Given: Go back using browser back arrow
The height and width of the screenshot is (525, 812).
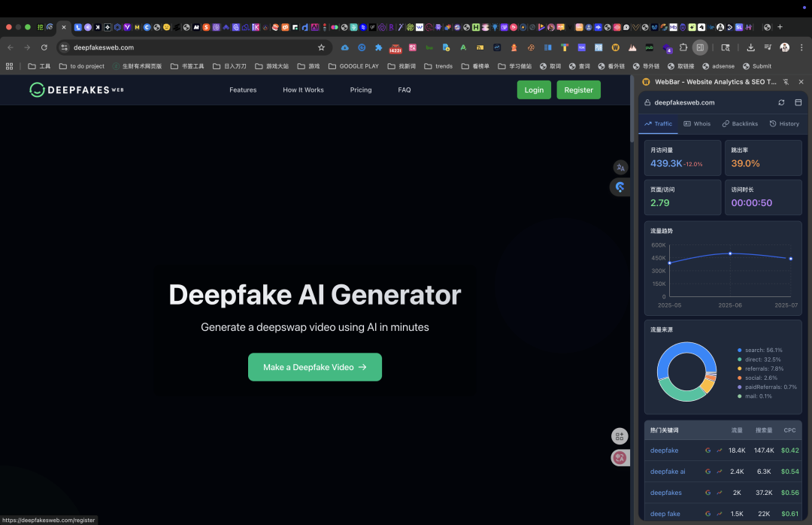Looking at the screenshot, I should (x=11, y=47).
